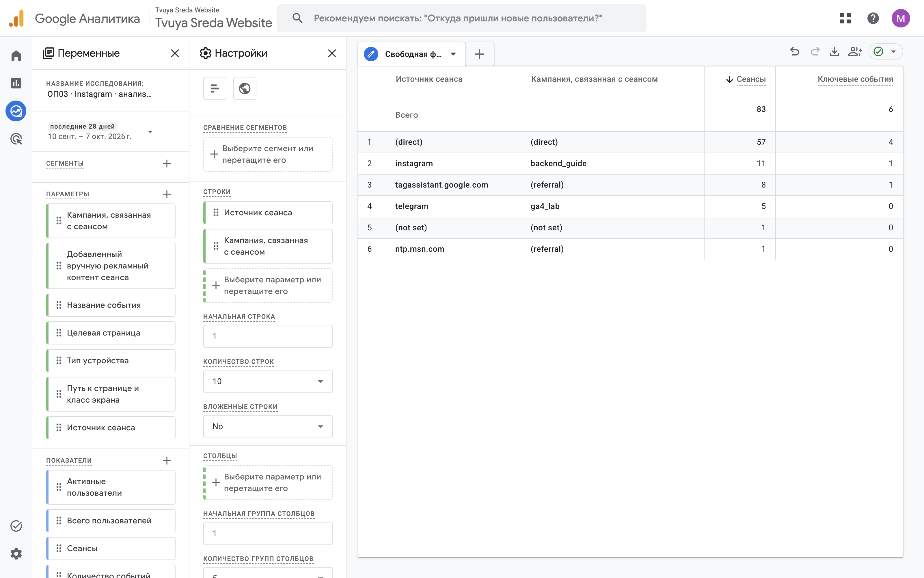924x578 pixels.
Task: Open the date range dropdown
Action: pyautogui.click(x=100, y=131)
